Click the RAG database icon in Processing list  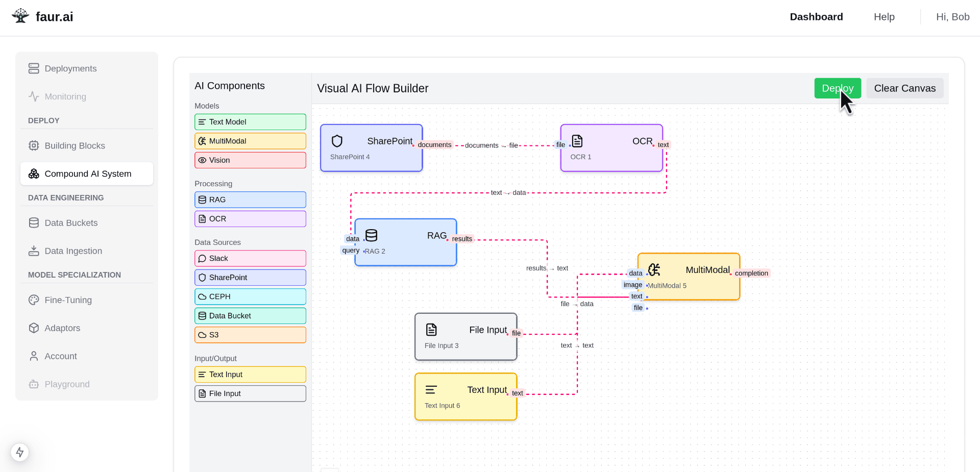click(202, 200)
